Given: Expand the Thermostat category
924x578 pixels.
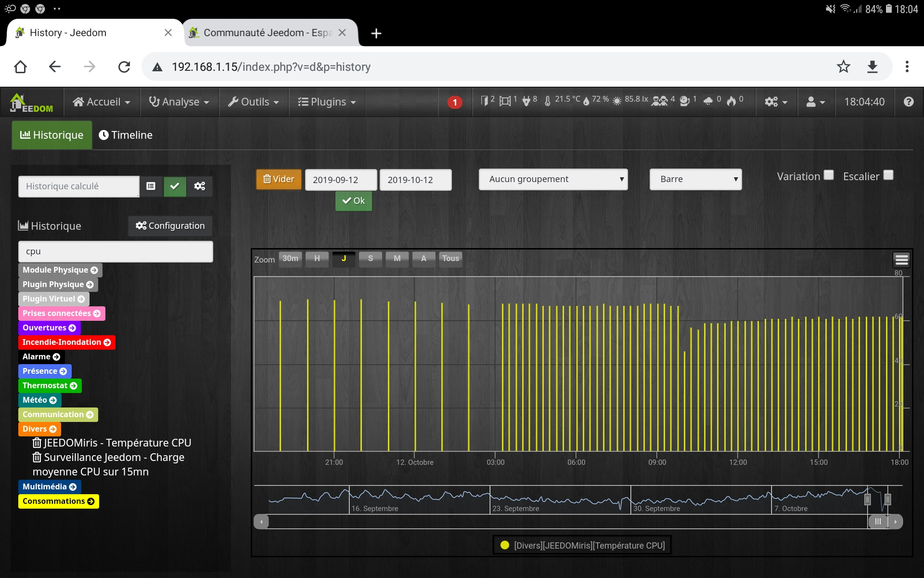Looking at the screenshot, I should [50, 385].
